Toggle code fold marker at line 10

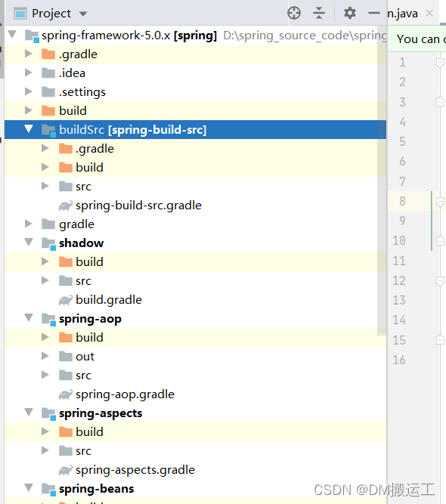tap(440, 241)
